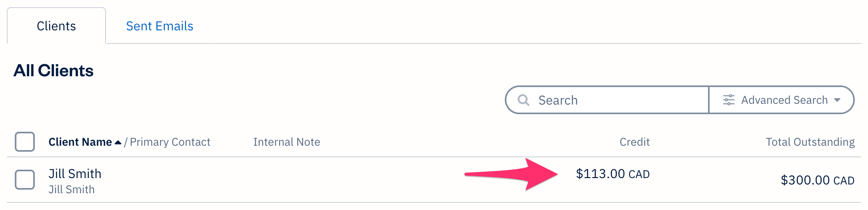The image size is (868, 210).
Task: Click the Total Outstanding column header
Action: click(810, 142)
